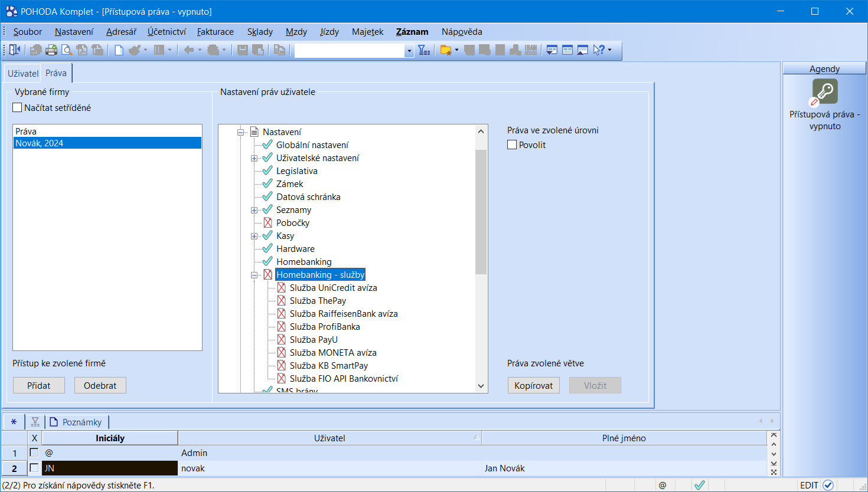Click the PDF export toolbar icon
The image size is (868, 492).
(82, 50)
